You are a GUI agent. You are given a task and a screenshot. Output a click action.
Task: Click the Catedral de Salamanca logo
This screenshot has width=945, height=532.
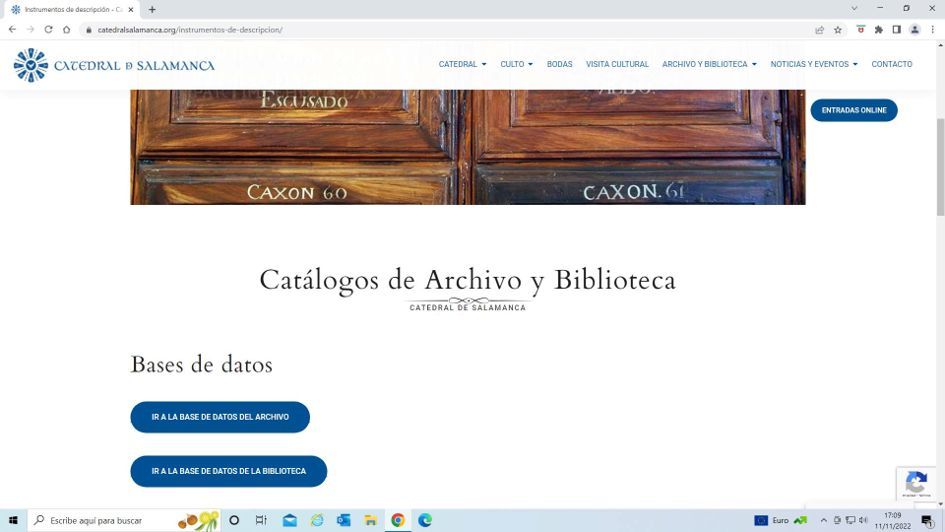pos(113,65)
